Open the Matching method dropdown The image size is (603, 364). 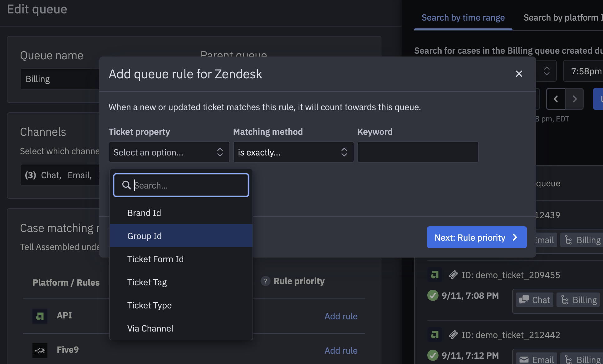click(x=293, y=152)
